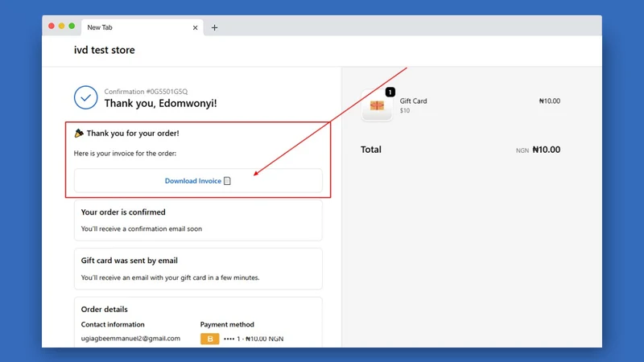Viewport: 644px width, 362px height.
Task: Click the order confirmed checkmark icon
Action: [x=86, y=97]
